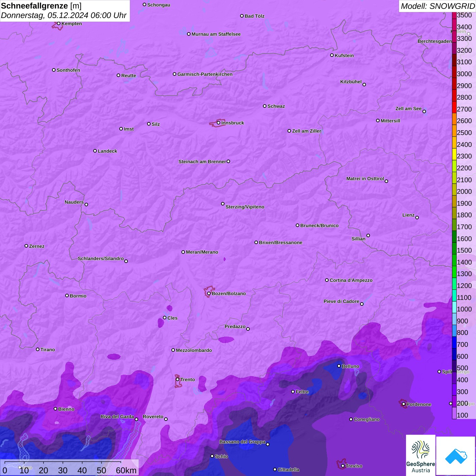Click the 3500 m legend color swatch
Screen dimensions: 476x476
coord(454,15)
